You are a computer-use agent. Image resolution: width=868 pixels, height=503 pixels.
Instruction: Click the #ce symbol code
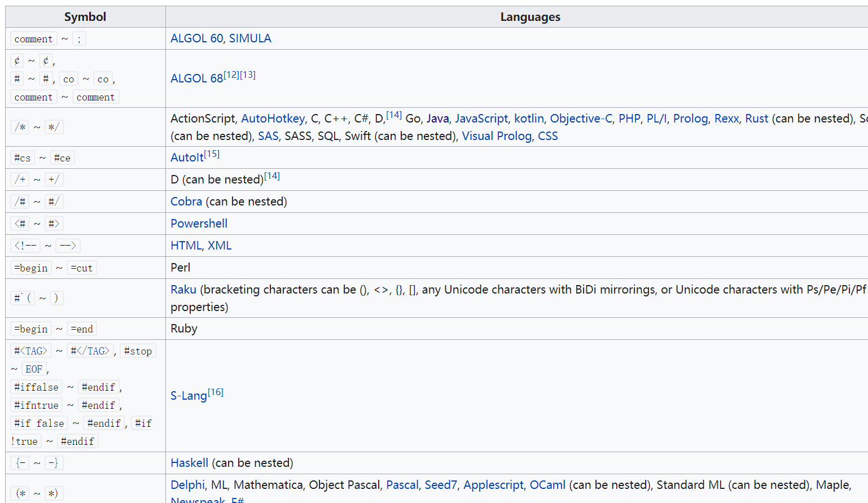point(63,158)
